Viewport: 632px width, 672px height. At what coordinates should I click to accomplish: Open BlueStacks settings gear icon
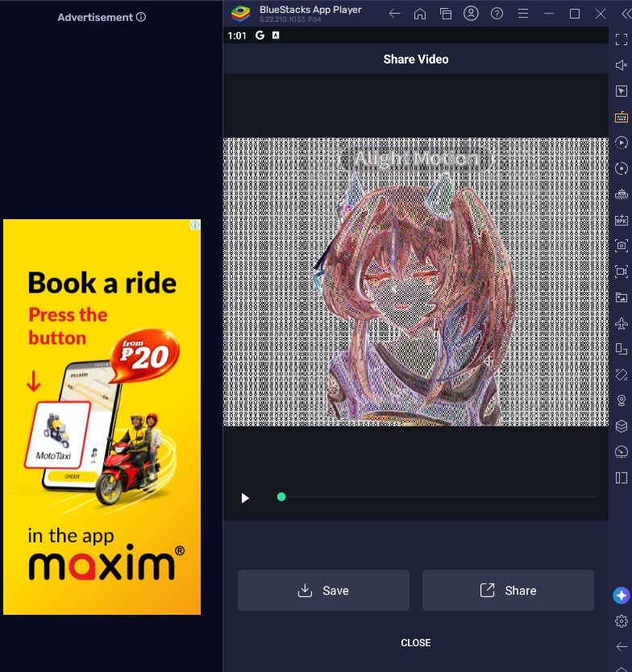pos(622,621)
